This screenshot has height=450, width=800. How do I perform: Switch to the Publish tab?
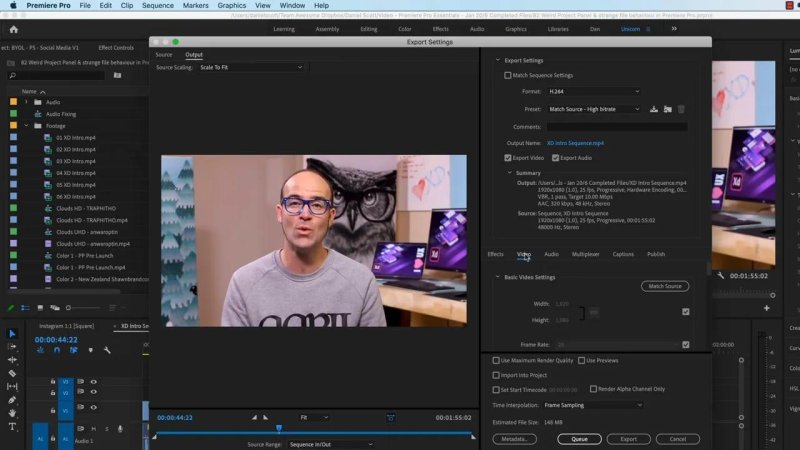coord(656,254)
